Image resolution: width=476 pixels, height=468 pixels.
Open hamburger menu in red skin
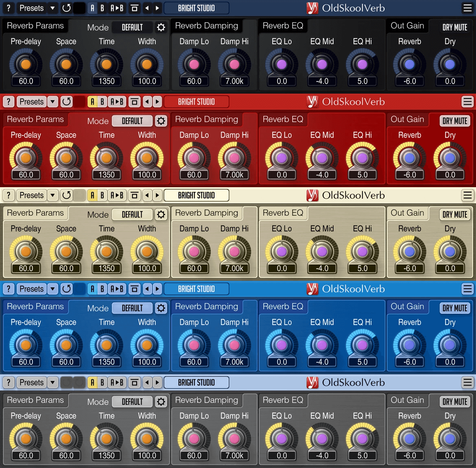467,102
